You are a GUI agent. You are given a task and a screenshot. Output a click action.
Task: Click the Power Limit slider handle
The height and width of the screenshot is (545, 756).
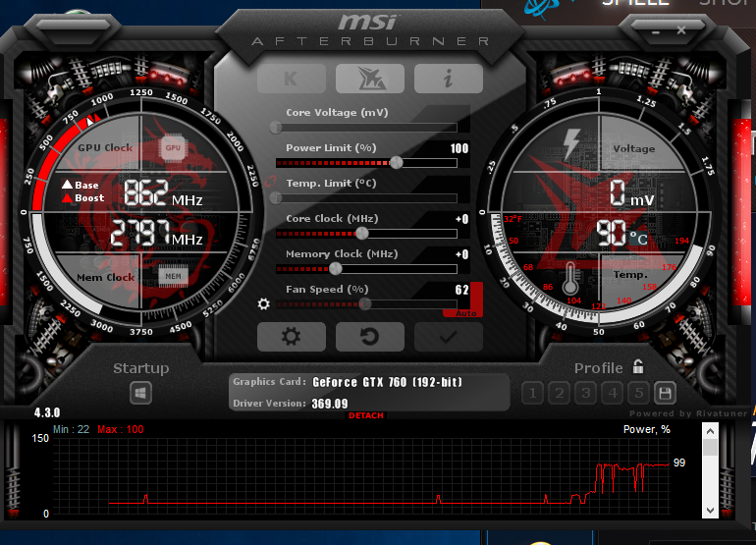coord(397,163)
